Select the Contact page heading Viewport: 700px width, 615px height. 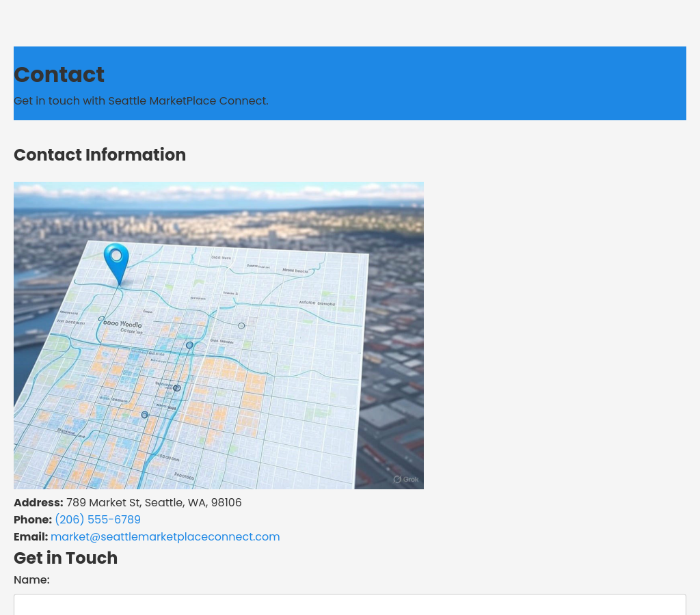59,74
